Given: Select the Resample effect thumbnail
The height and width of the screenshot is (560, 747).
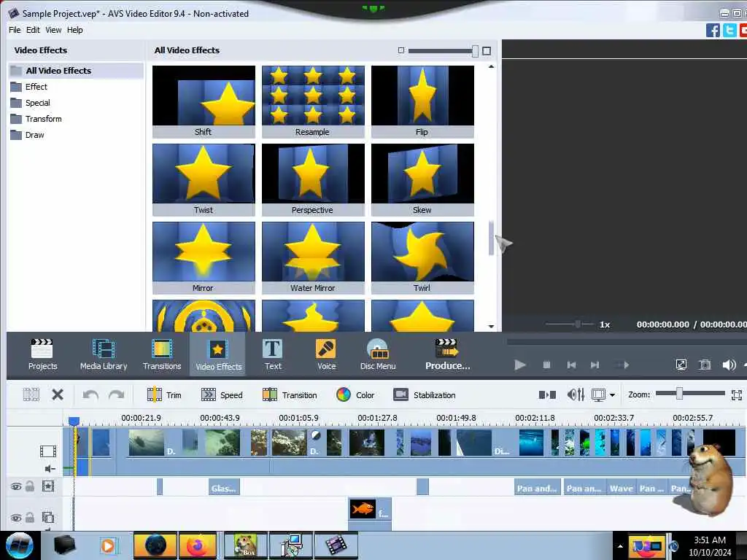Looking at the screenshot, I should tap(313, 101).
